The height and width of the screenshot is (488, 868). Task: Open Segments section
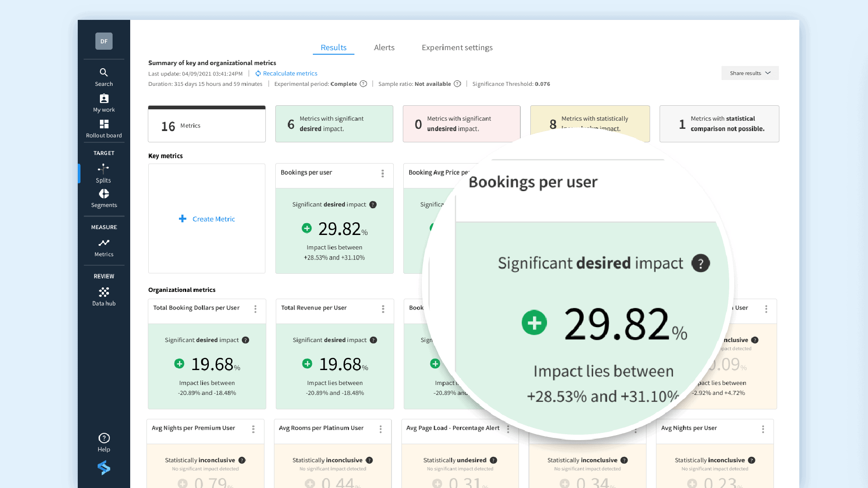[104, 198]
